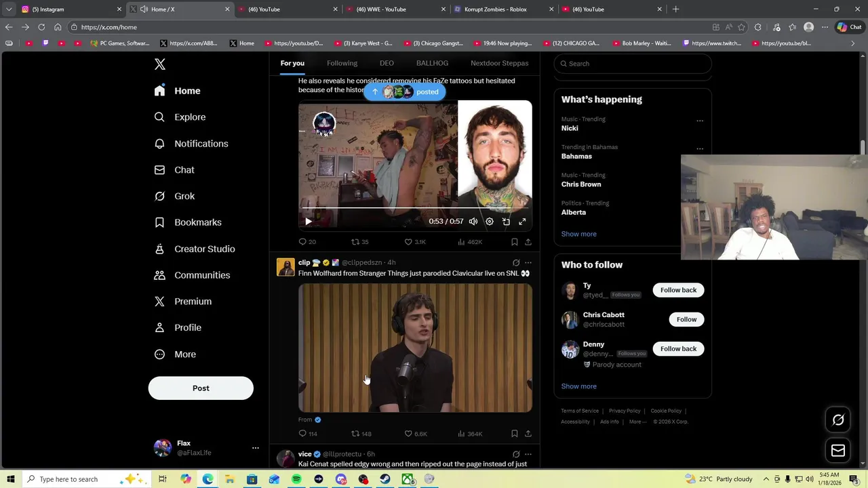Open Profile page
868x488 pixels.
click(x=178, y=328)
